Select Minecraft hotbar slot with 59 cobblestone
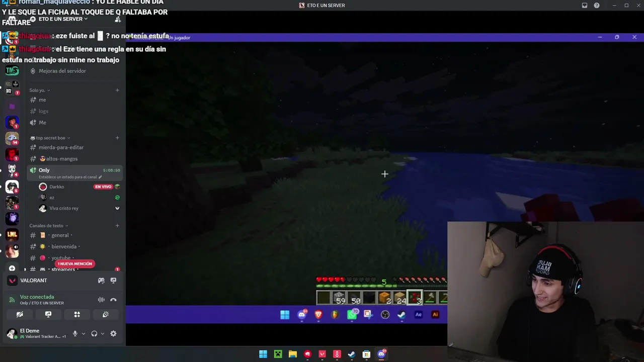This screenshot has height=362, width=644. click(339, 298)
